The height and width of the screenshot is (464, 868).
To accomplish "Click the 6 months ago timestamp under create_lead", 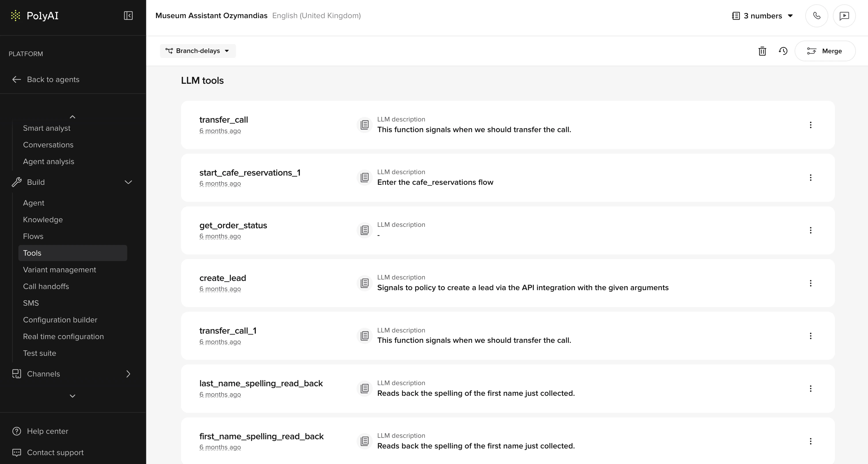I will [x=220, y=289].
